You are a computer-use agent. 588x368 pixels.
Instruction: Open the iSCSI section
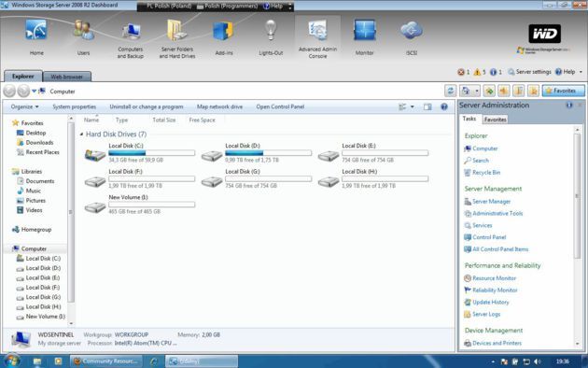[412, 37]
